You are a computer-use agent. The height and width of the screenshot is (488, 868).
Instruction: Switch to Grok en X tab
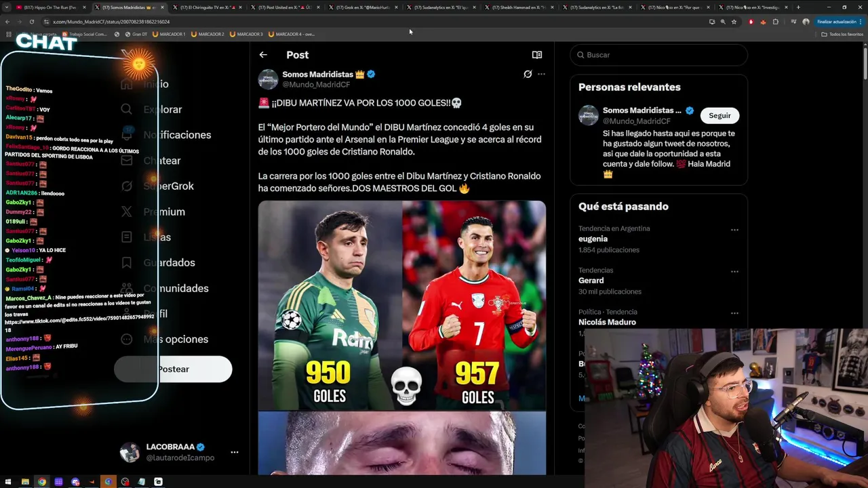click(x=363, y=7)
